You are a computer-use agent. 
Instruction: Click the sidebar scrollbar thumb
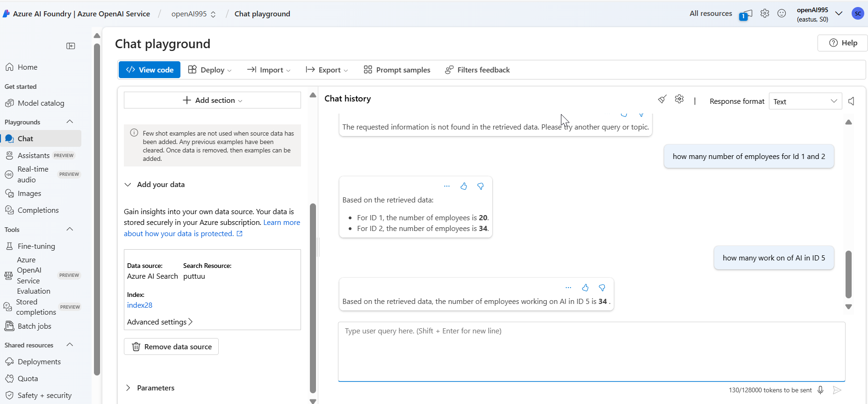point(97,209)
